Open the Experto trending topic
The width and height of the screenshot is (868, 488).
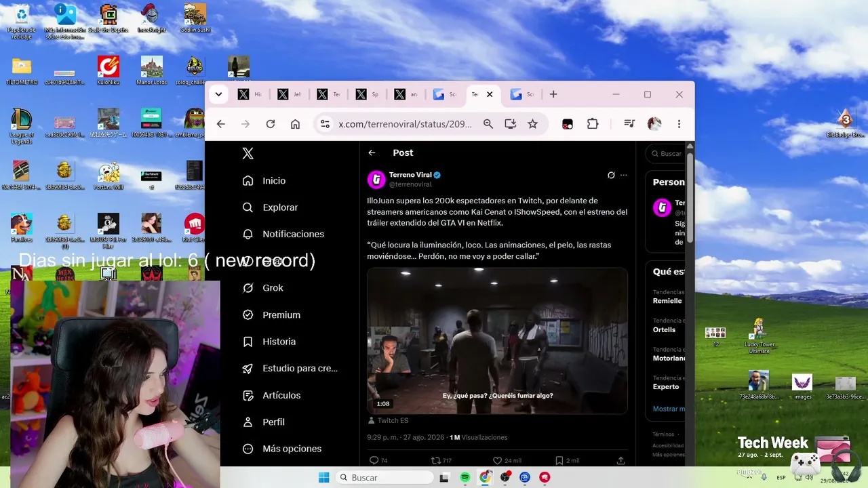pyautogui.click(x=666, y=387)
